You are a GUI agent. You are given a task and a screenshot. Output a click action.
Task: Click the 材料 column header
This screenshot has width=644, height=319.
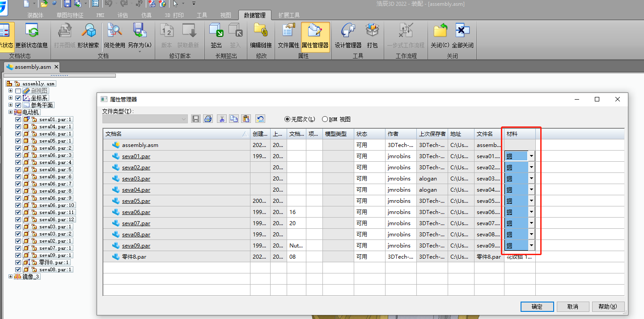pos(520,134)
